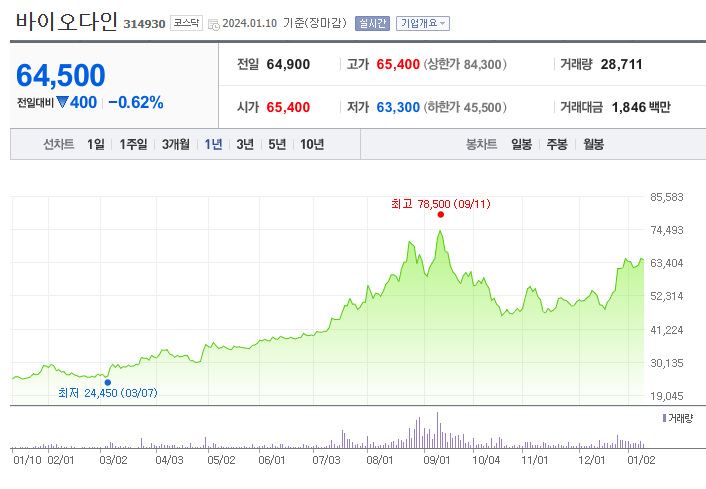Click the stock code 314930

click(x=144, y=24)
